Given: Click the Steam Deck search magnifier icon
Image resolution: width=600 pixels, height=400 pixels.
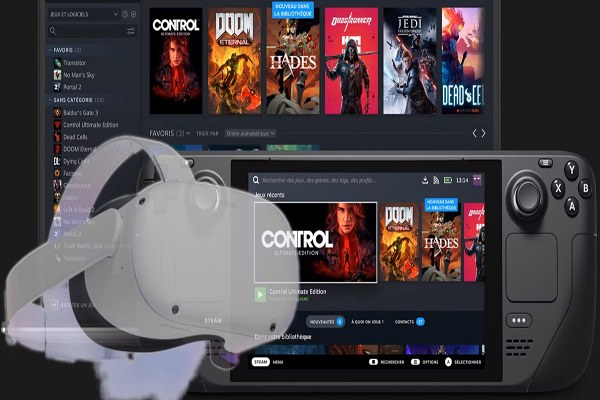Looking at the screenshot, I should click(256, 180).
